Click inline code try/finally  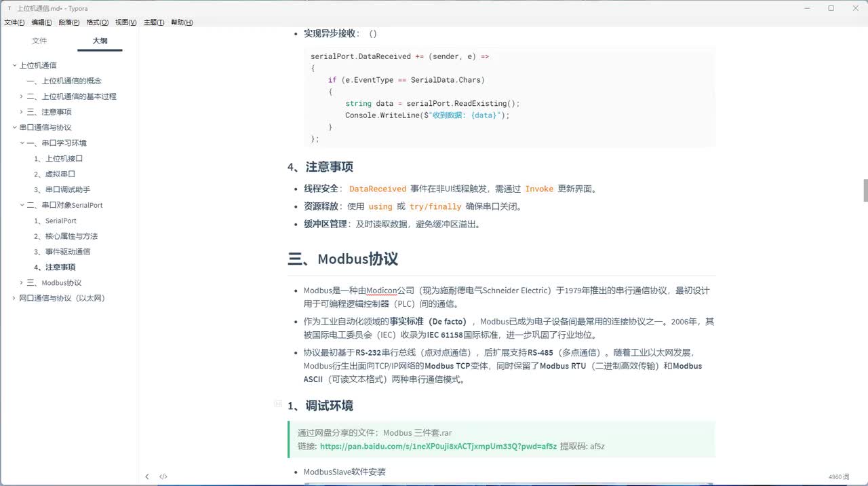click(435, 206)
